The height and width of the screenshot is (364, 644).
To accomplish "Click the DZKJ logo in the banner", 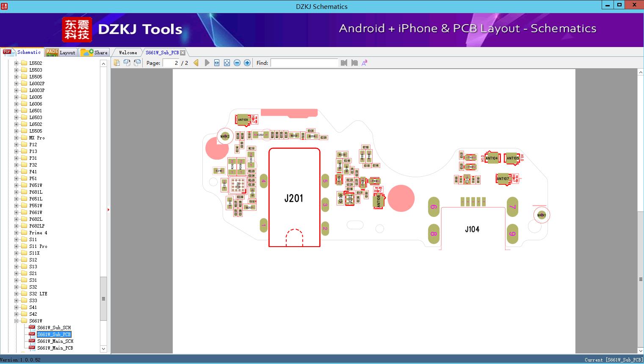I will pyautogui.click(x=77, y=29).
